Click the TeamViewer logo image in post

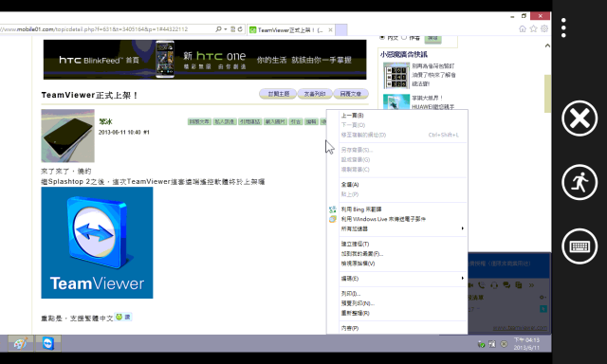click(97, 243)
